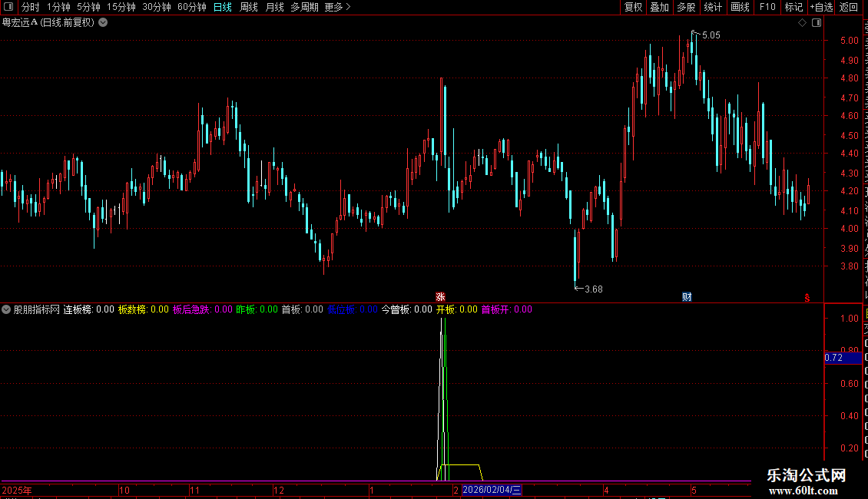Expand the 更多 periods menu
This screenshot has width=868, height=499.
(x=338, y=7)
